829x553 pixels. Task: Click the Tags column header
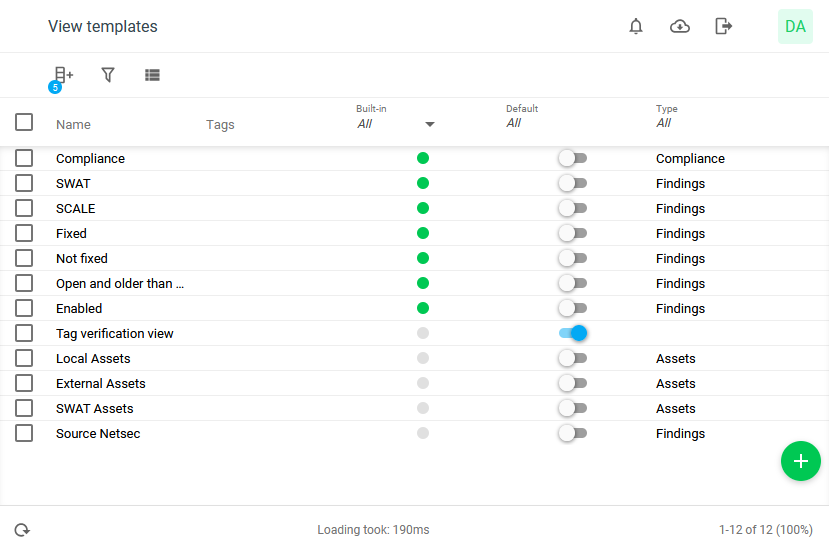(x=220, y=125)
